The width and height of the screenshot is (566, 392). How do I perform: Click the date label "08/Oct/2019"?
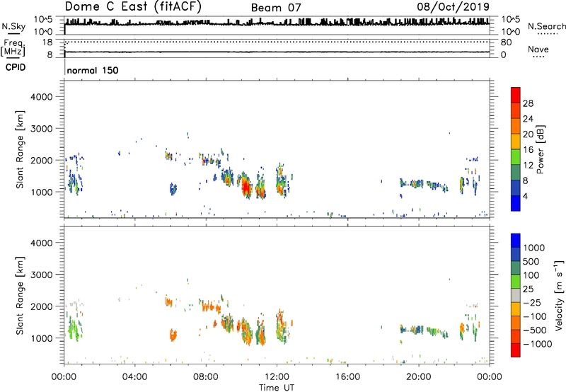click(453, 6)
